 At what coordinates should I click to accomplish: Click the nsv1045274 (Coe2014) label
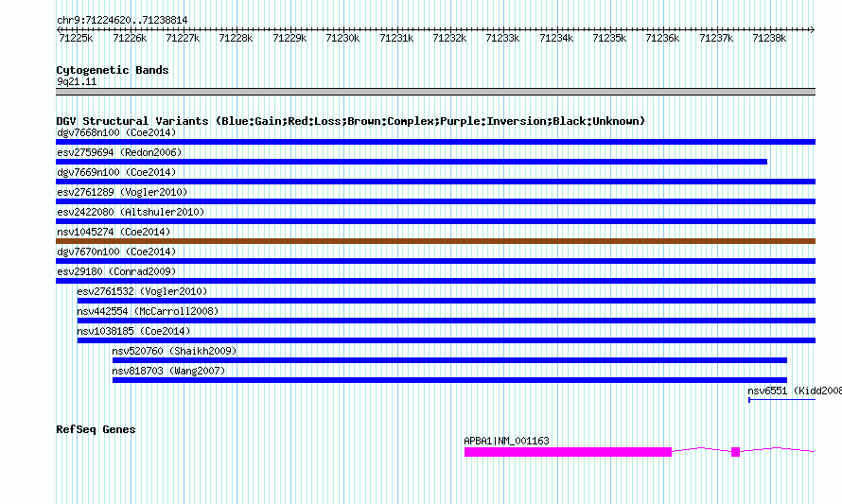[114, 232]
